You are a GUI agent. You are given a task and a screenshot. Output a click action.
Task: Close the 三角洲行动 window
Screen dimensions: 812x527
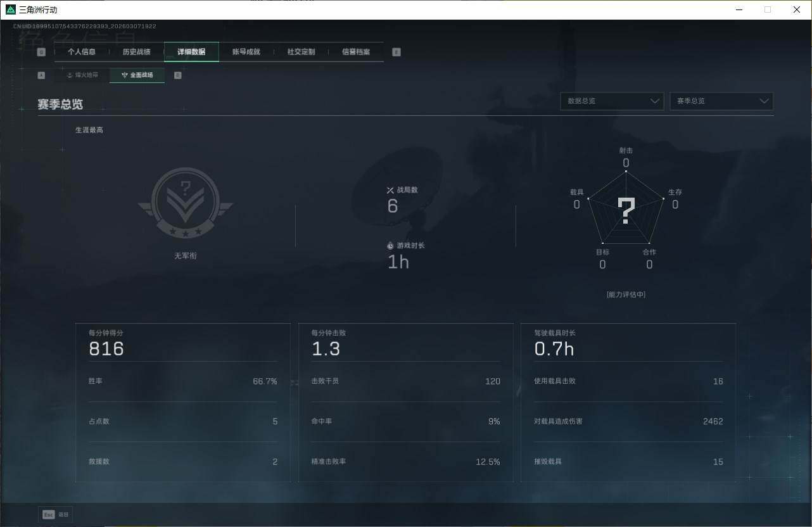pos(796,10)
